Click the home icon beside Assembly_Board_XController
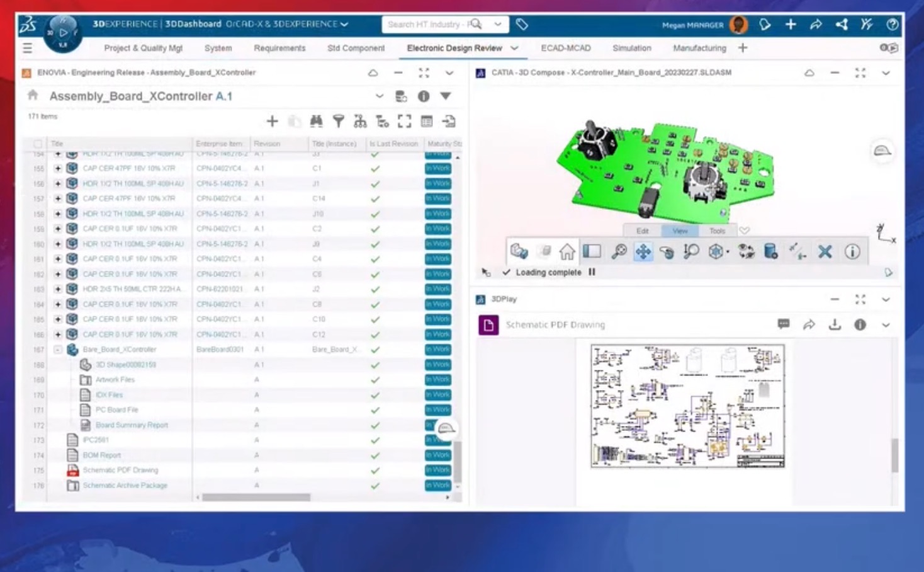The height and width of the screenshot is (572, 924). coord(33,95)
